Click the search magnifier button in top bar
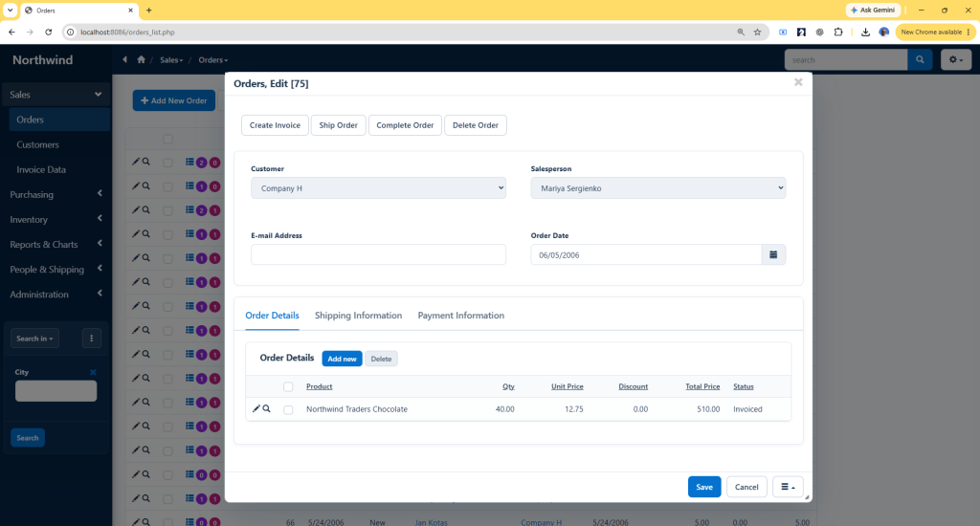The image size is (980, 526). 920,60
